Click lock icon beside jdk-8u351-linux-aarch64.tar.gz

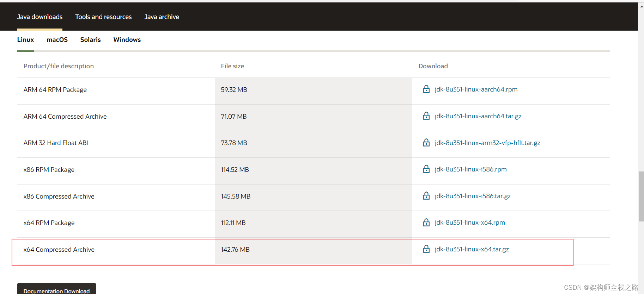click(x=426, y=116)
